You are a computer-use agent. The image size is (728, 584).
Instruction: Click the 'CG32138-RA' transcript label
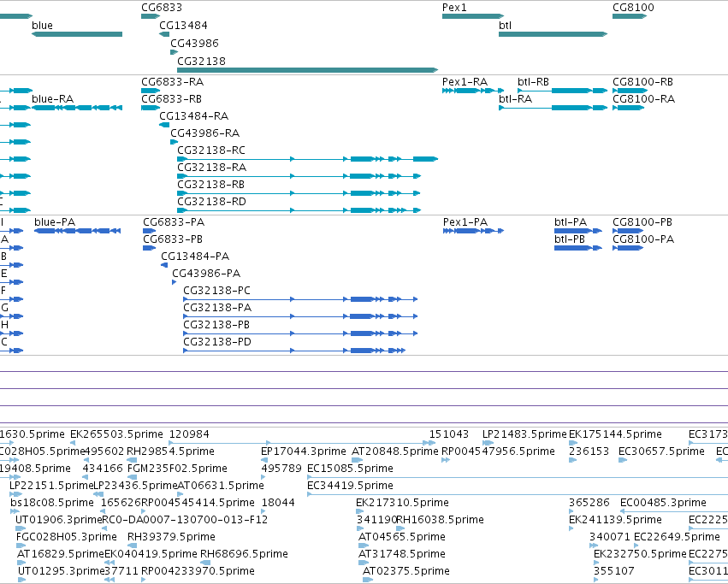[x=211, y=168]
